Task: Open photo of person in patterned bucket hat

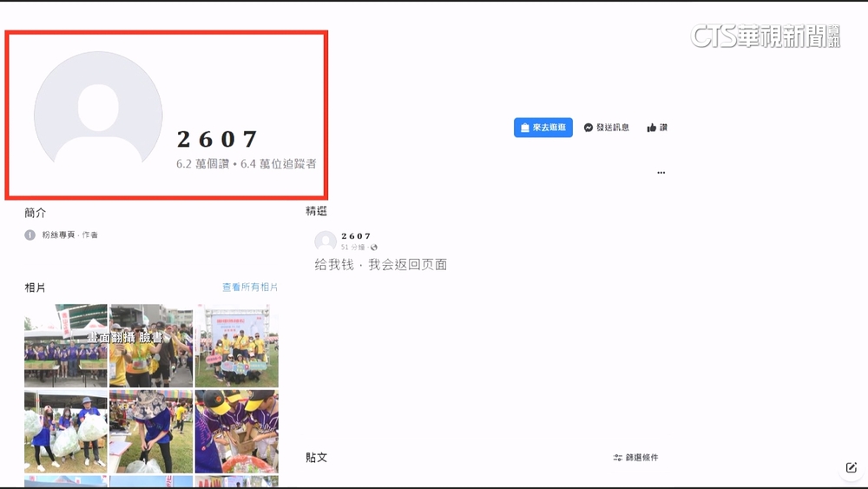Action: pos(151,431)
